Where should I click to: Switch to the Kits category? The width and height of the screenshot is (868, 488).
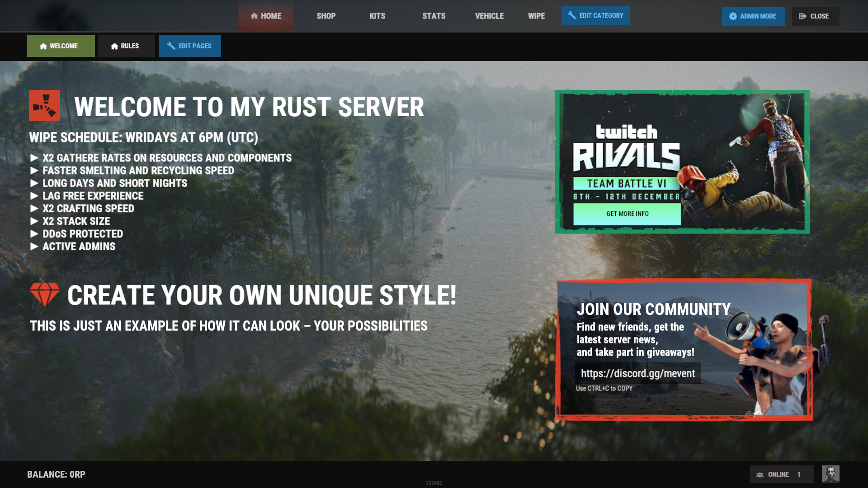[377, 16]
